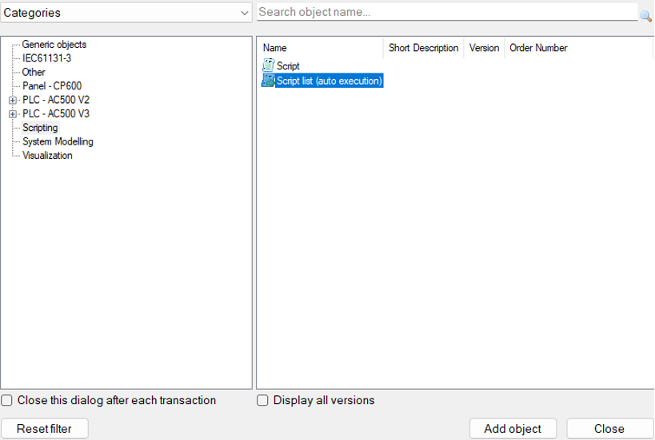The image size is (655, 440).
Task: Click the Close button
Action: pos(609,428)
